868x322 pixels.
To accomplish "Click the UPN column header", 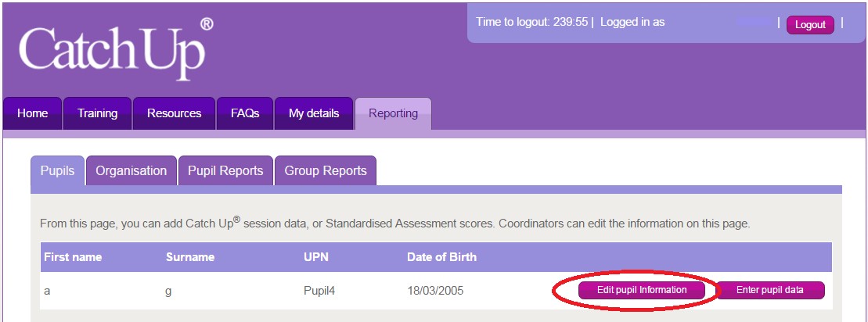I will [315, 257].
